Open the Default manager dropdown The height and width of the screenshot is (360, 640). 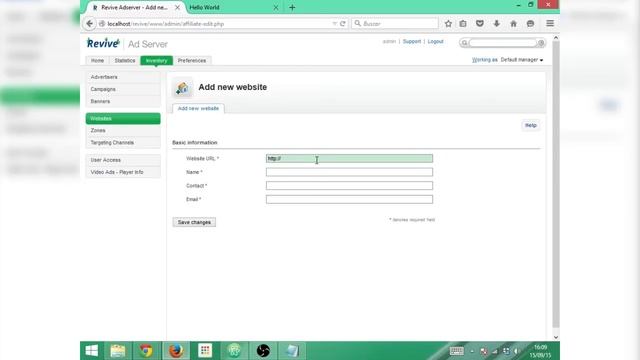pos(522,60)
